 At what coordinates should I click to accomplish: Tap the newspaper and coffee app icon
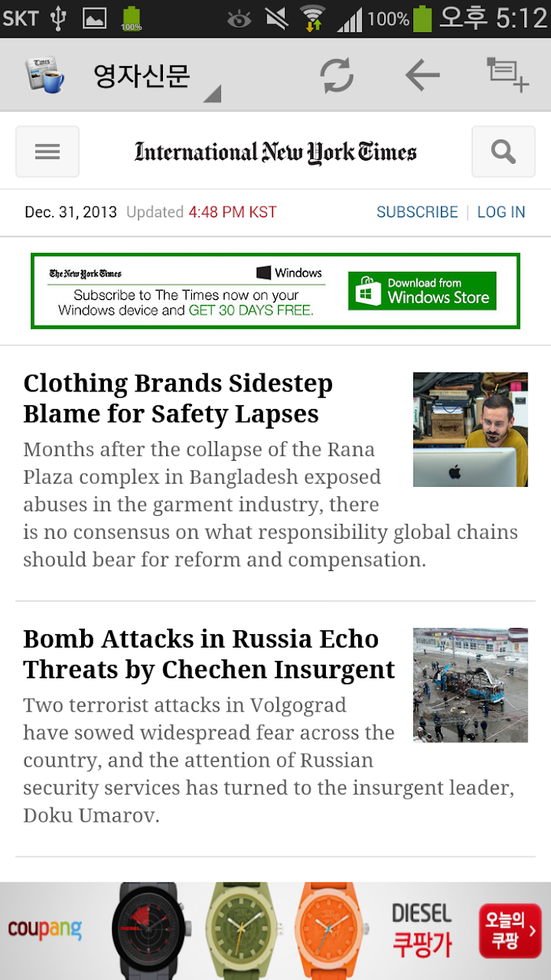point(44,76)
